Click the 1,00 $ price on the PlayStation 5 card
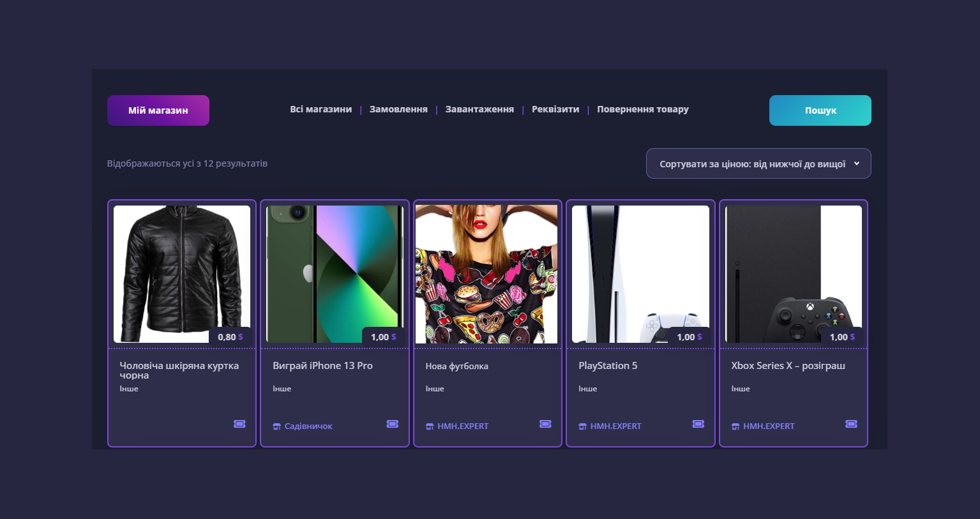Screen dimensions: 980x519 tap(690, 337)
